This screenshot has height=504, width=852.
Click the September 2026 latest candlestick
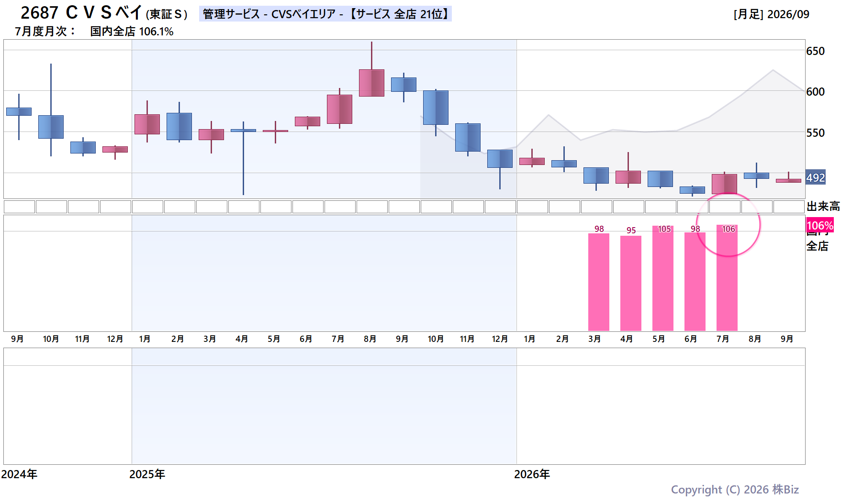coord(788,180)
